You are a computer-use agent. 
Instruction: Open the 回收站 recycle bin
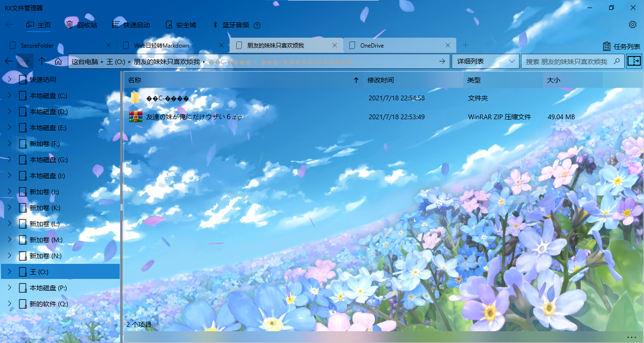click(82, 25)
